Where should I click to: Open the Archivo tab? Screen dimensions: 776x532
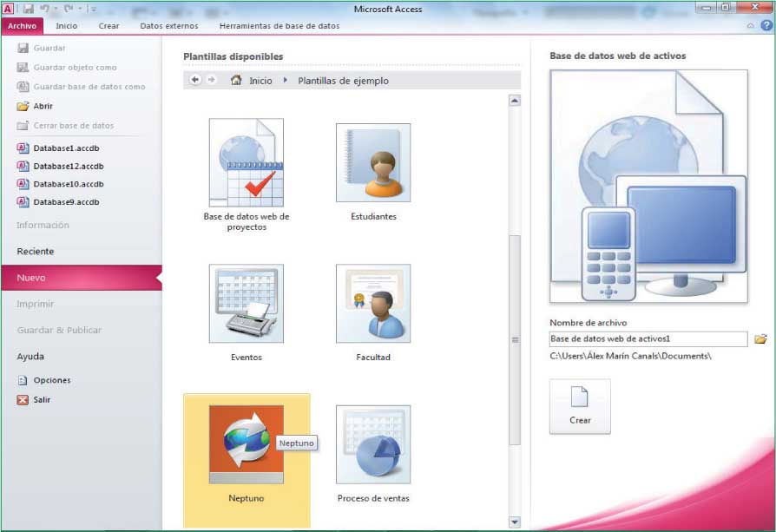pos(23,26)
